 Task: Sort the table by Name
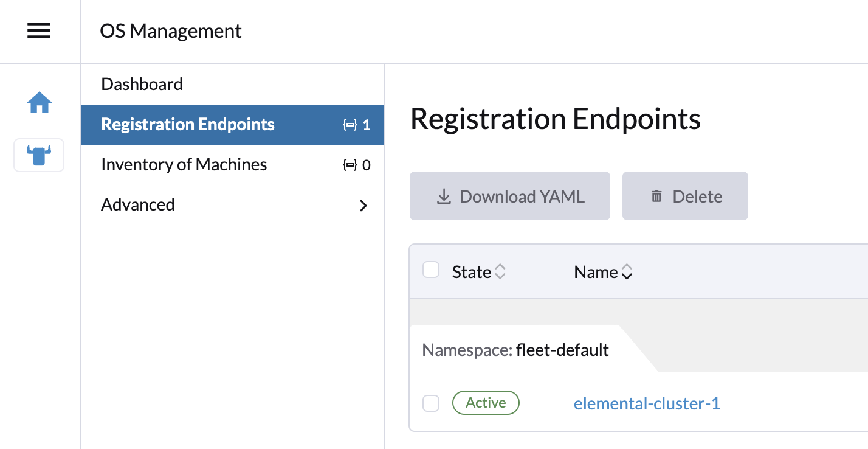click(603, 272)
